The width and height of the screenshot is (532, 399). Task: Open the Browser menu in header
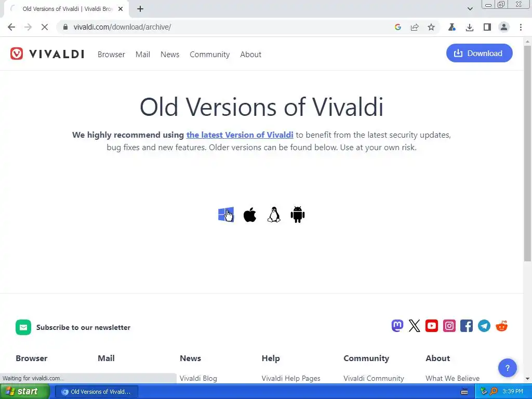(111, 54)
